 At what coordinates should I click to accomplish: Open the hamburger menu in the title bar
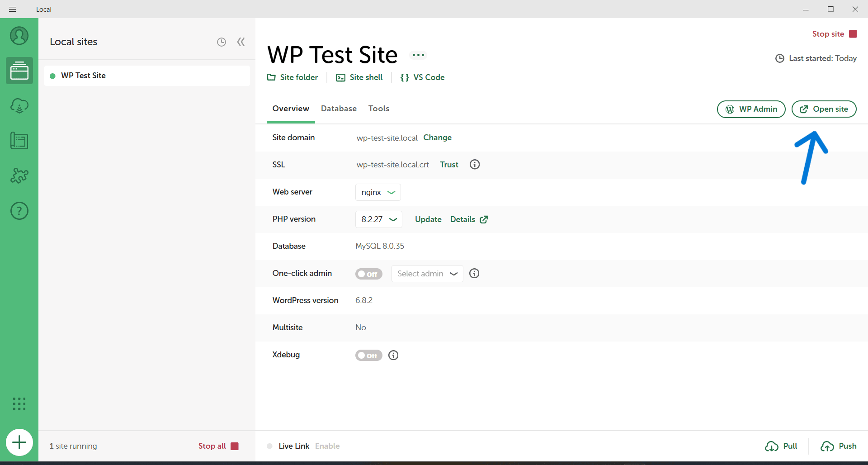pyautogui.click(x=12, y=9)
